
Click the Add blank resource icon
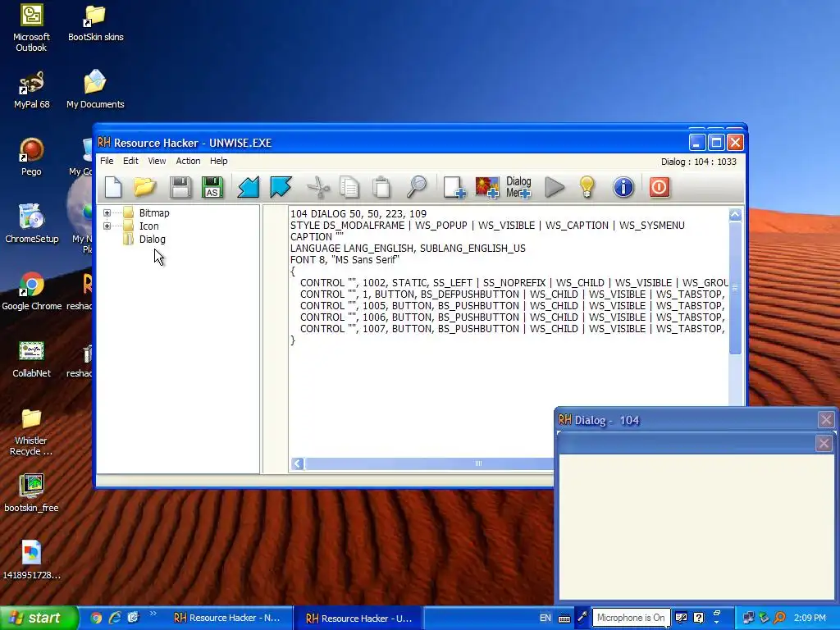pos(454,187)
